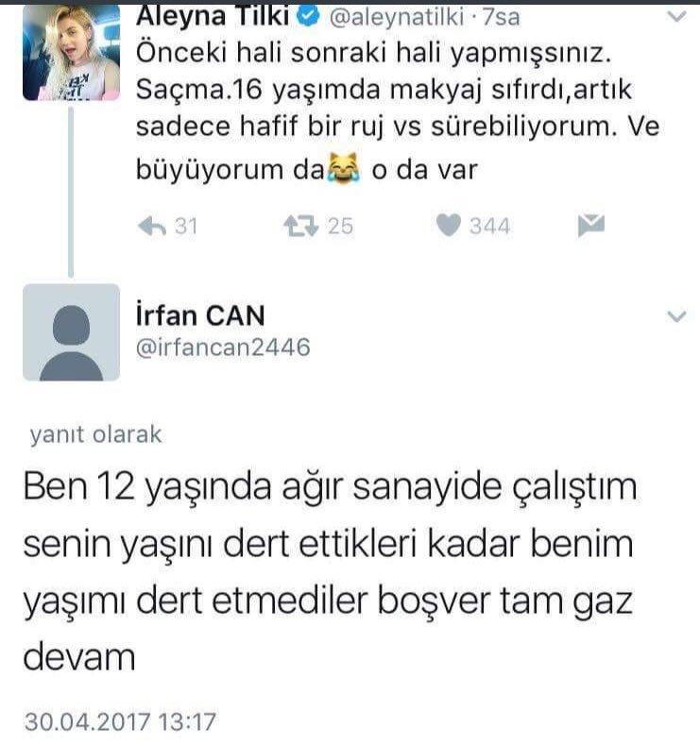Expand options chevron on Aleyna Tilki's tweet
Screen dimensions: 700x746
(676, 17)
